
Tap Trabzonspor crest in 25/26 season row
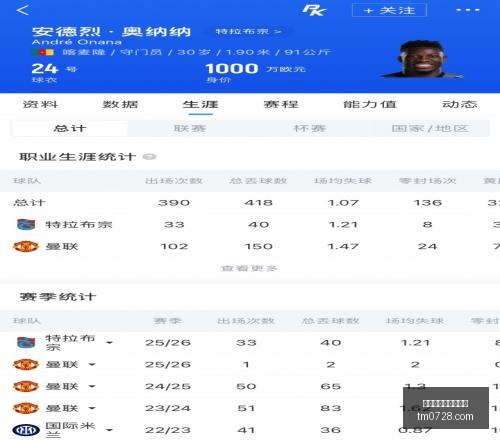pos(26,342)
